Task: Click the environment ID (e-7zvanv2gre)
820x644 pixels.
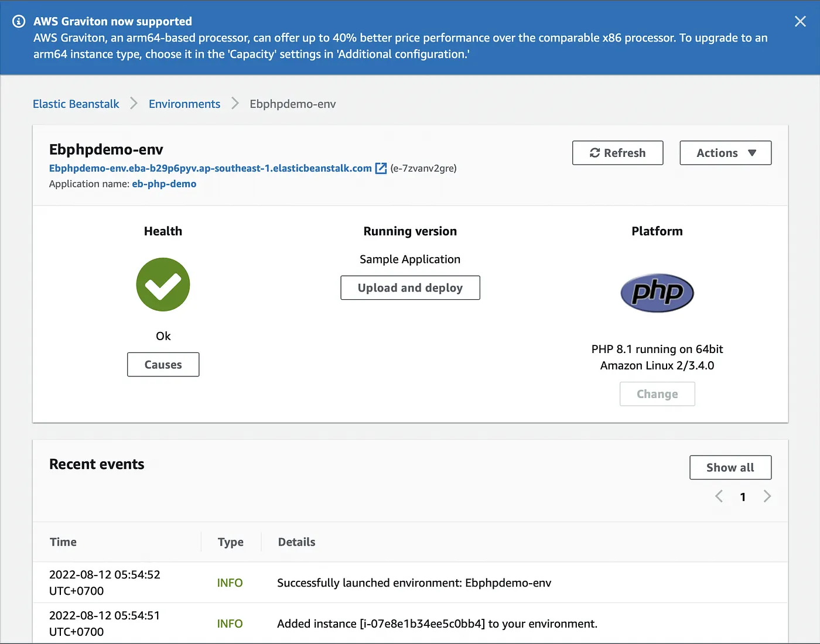Action: (x=423, y=169)
